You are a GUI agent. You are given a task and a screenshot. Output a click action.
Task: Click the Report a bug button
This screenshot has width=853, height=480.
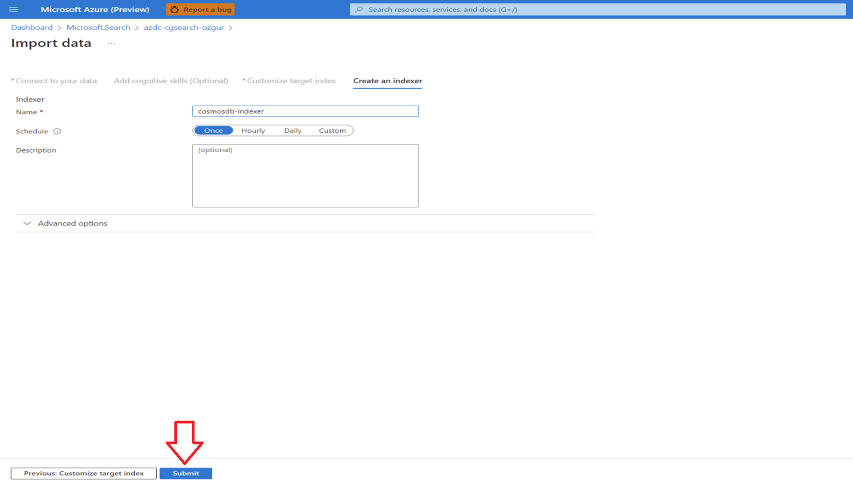point(200,9)
